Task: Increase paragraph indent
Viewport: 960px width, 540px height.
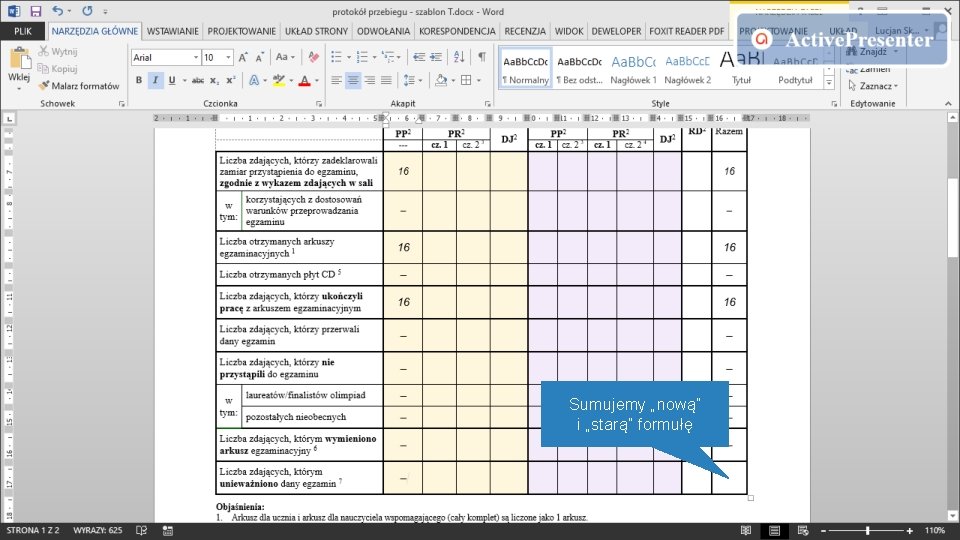Action: pos(436,58)
